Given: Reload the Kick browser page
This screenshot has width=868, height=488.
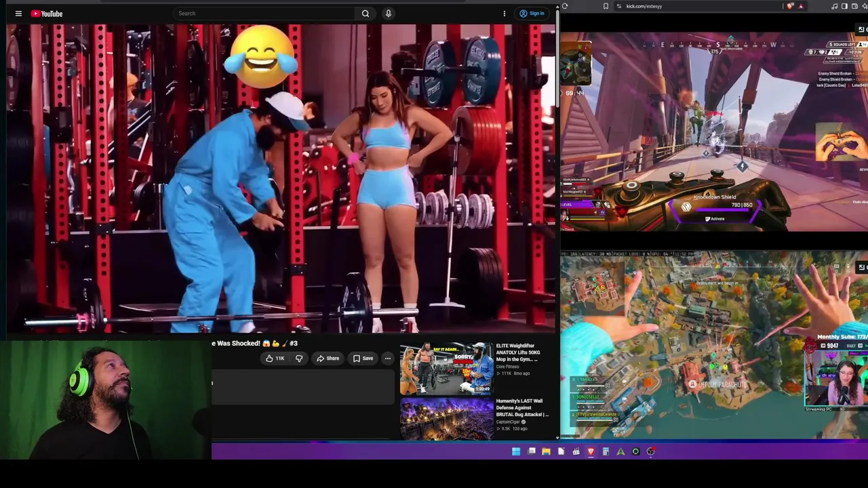Looking at the screenshot, I should [564, 6].
